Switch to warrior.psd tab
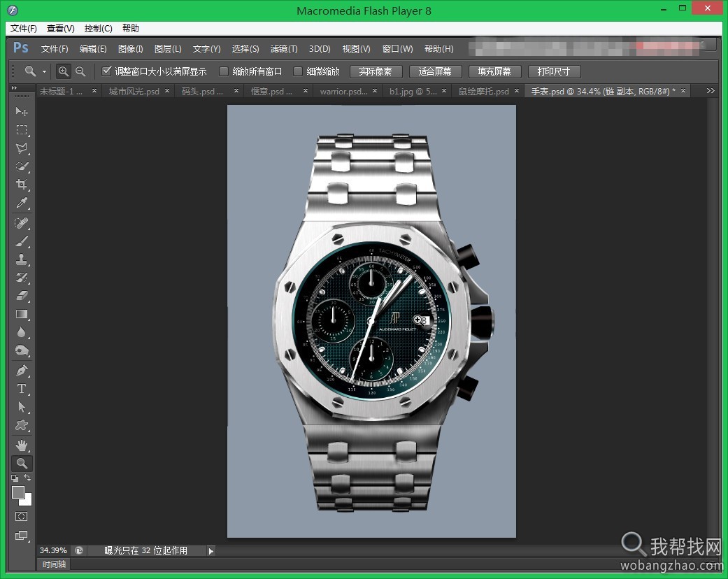This screenshot has width=728, height=579. click(x=343, y=92)
